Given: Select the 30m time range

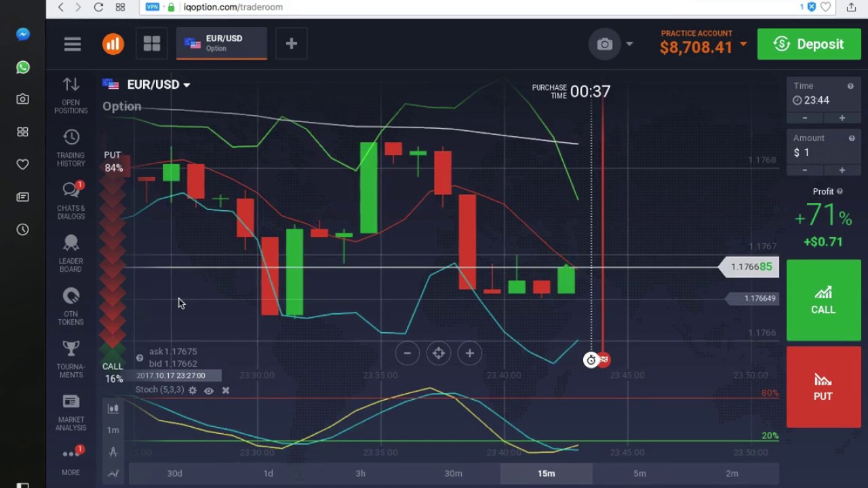Looking at the screenshot, I should 454,474.
